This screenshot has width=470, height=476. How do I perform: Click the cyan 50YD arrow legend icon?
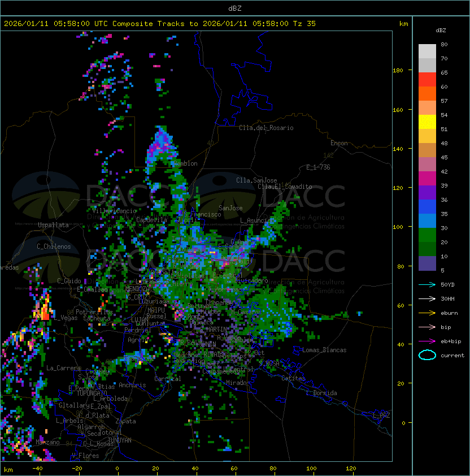coord(427,285)
